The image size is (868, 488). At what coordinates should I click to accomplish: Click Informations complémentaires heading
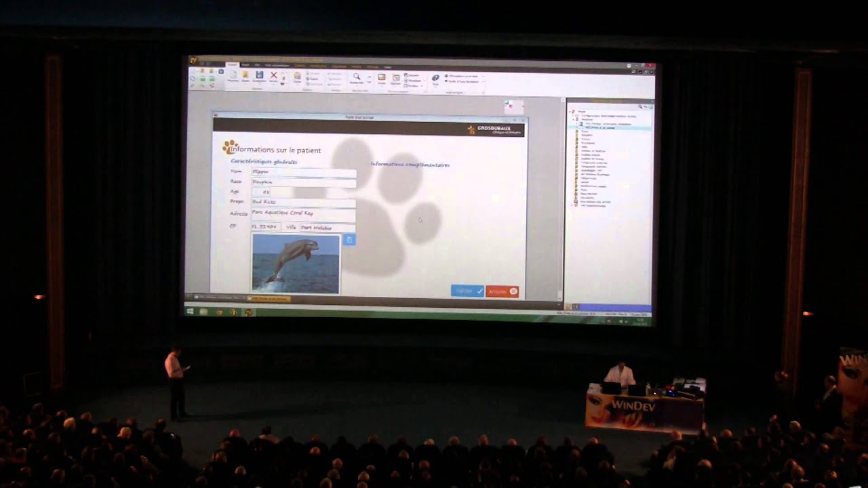pos(410,165)
